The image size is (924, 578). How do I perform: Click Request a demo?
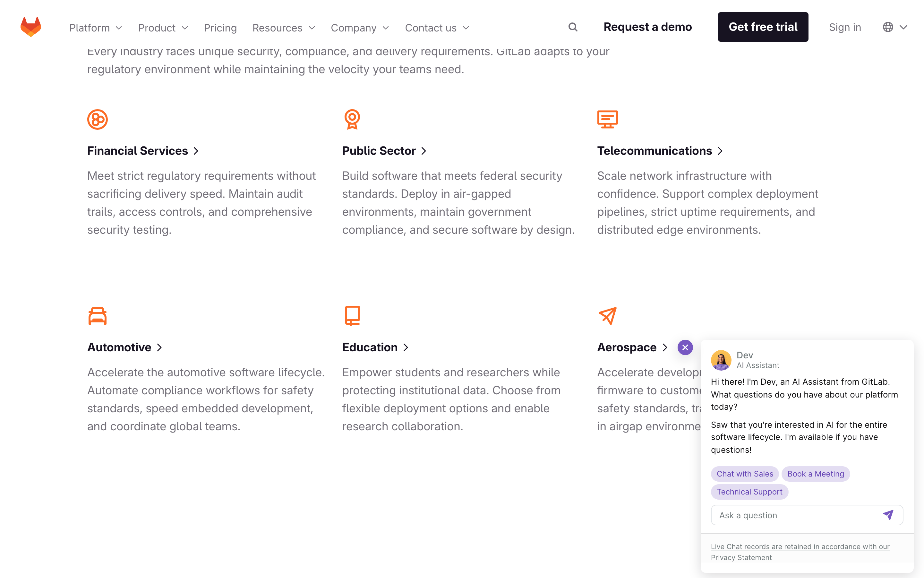click(647, 27)
